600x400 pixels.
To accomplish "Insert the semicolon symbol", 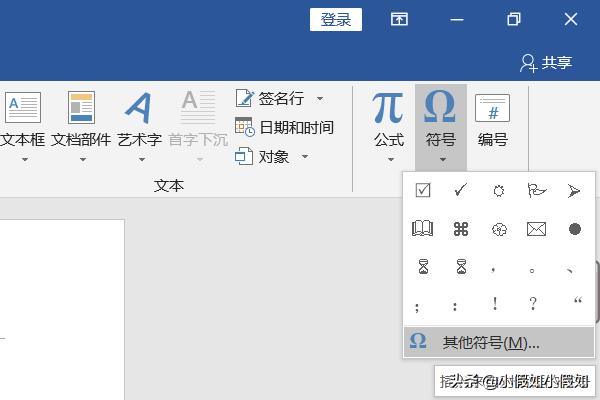I will (417, 307).
